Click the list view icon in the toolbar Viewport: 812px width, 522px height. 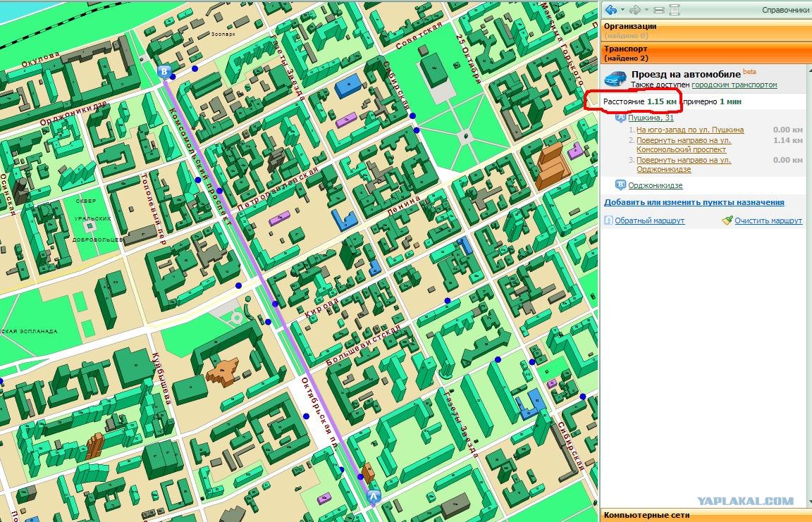pos(675,10)
